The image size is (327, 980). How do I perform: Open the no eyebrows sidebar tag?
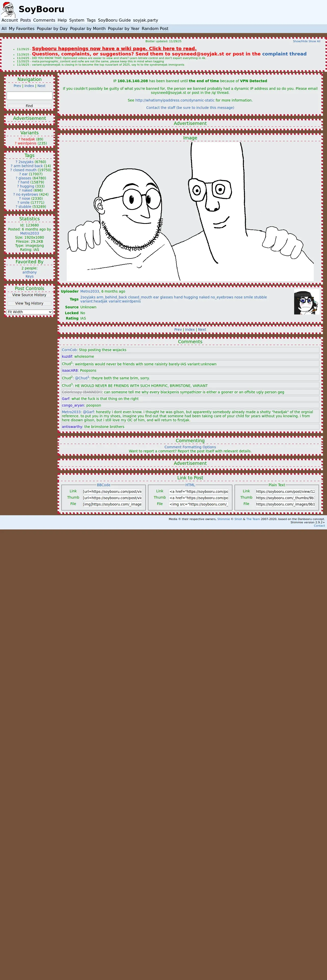click(x=27, y=194)
